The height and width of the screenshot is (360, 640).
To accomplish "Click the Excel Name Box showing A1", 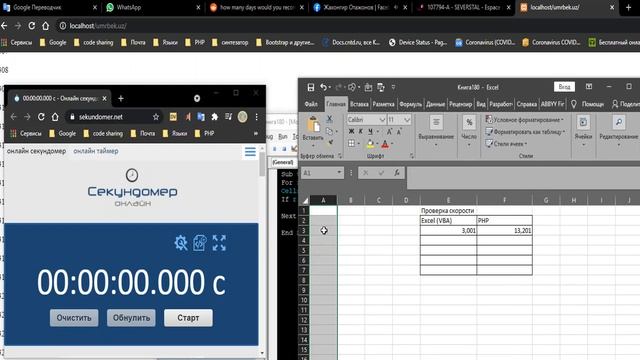I will tap(322, 173).
